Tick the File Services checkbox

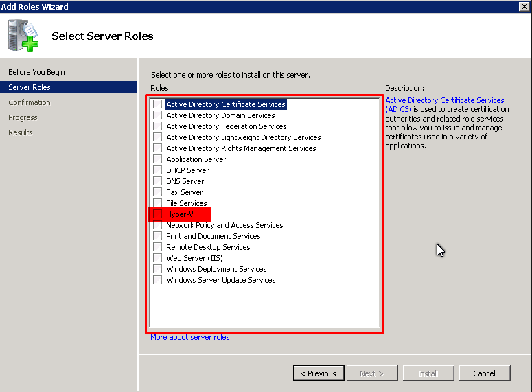pos(157,203)
